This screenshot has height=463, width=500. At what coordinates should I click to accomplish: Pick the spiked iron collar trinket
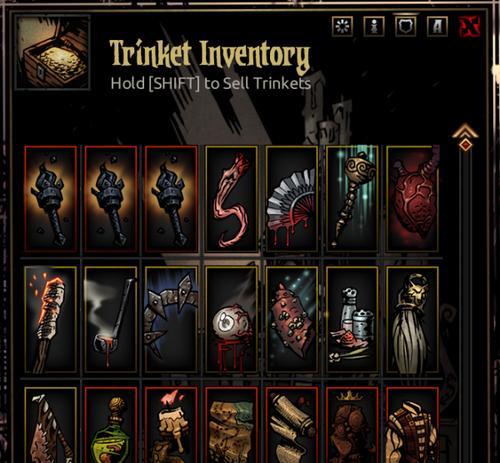(x=171, y=320)
